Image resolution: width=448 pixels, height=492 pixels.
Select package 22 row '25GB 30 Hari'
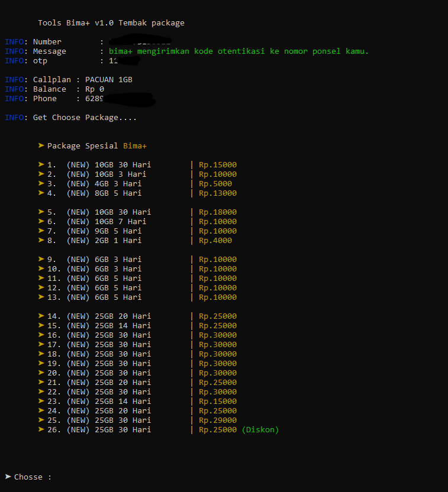(137, 391)
